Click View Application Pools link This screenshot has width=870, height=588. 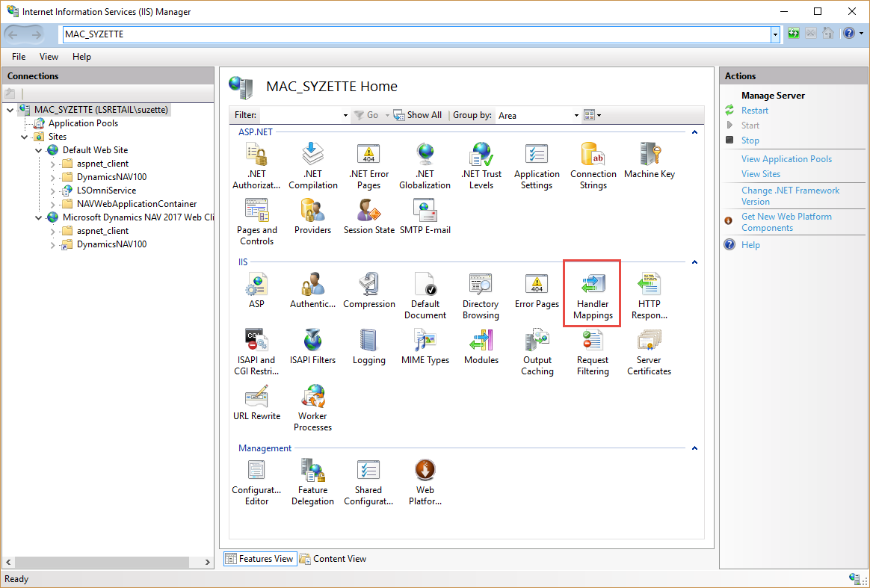point(786,159)
